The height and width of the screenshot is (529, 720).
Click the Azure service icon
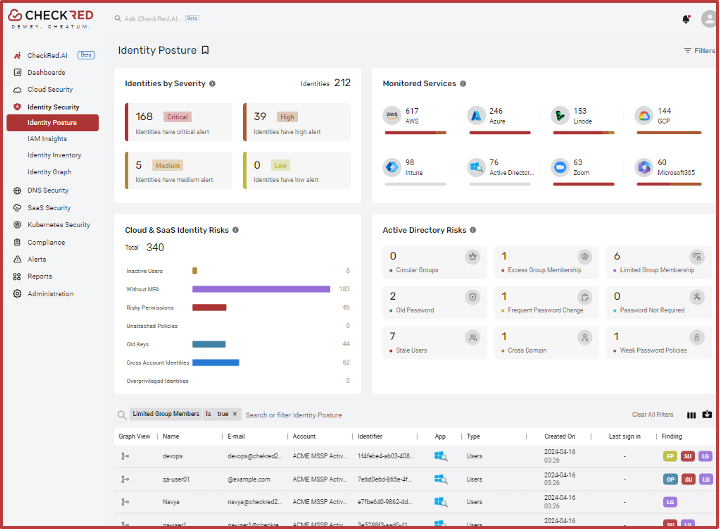[475, 116]
